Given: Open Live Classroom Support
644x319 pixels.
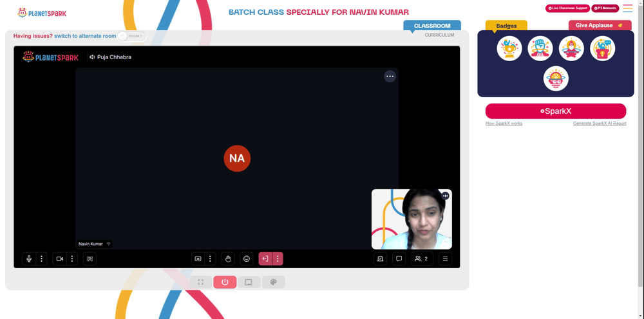Looking at the screenshot, I should tap(567, 8).
